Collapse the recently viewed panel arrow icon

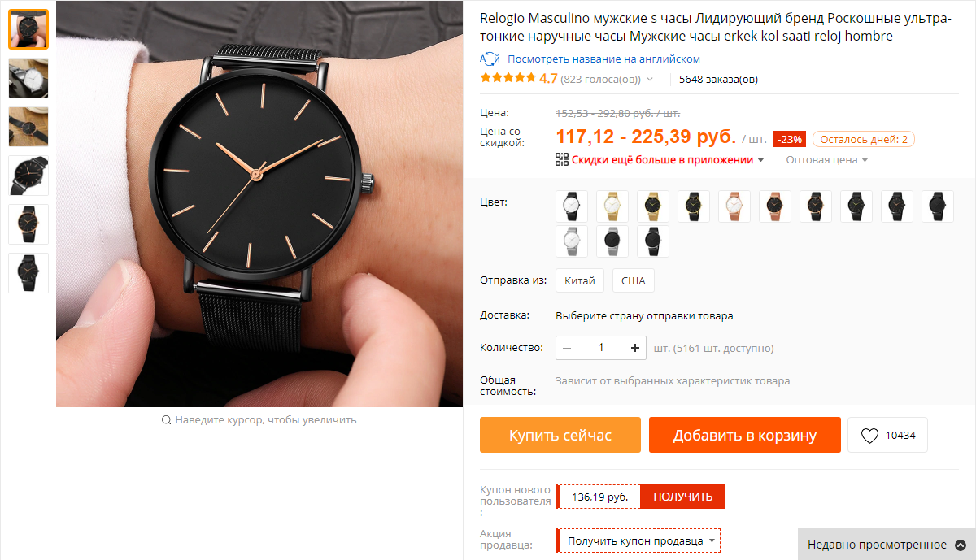(961, 545)
